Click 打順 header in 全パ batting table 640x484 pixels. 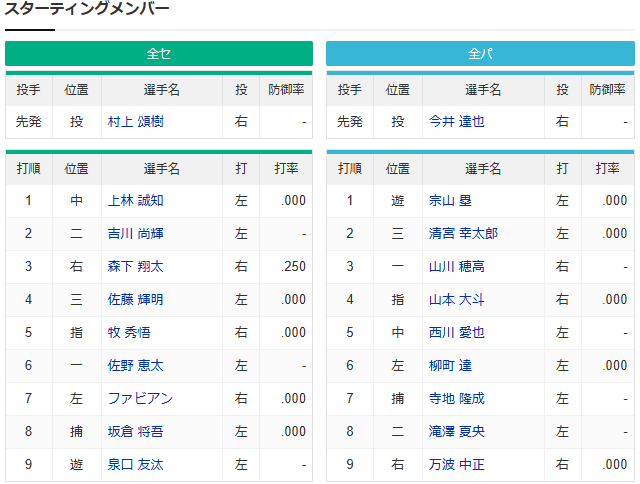click(x=350, y=169)
